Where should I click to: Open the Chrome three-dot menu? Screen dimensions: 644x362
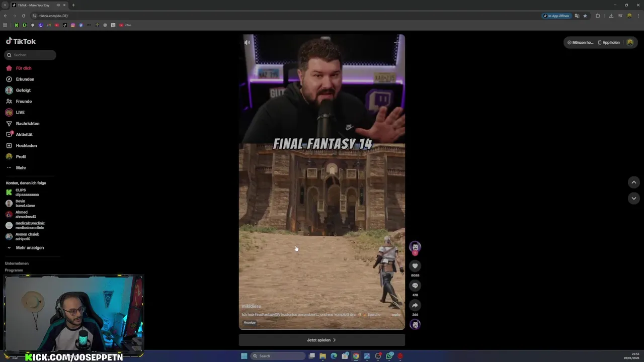point(638,16)
